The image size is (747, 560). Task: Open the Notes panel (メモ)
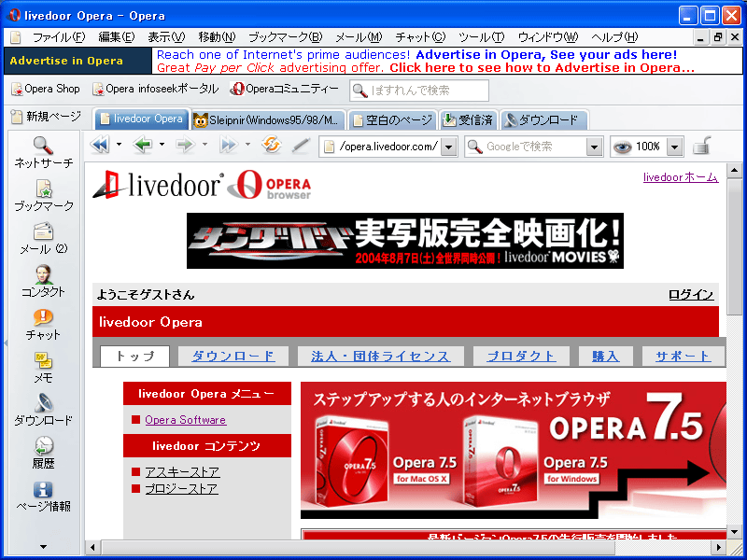(x=43, y=367)
